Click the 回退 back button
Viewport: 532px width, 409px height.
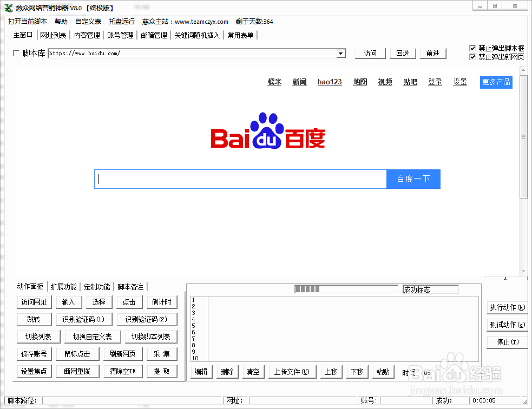403,53
